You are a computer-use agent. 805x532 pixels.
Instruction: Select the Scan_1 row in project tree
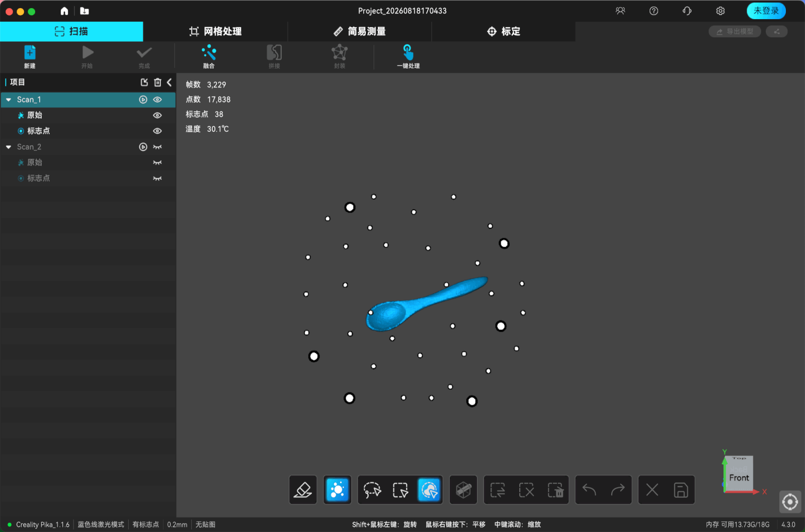[x=88, y=100]
